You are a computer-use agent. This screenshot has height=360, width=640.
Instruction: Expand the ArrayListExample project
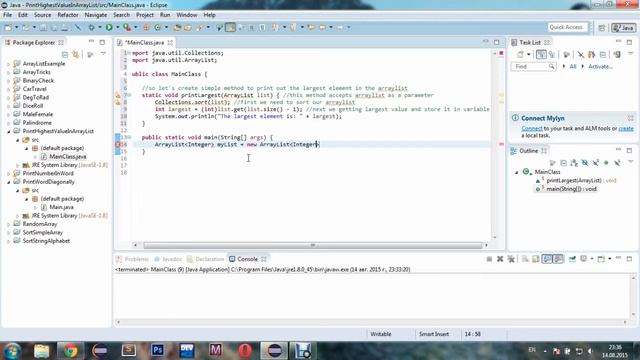point(9,64)
